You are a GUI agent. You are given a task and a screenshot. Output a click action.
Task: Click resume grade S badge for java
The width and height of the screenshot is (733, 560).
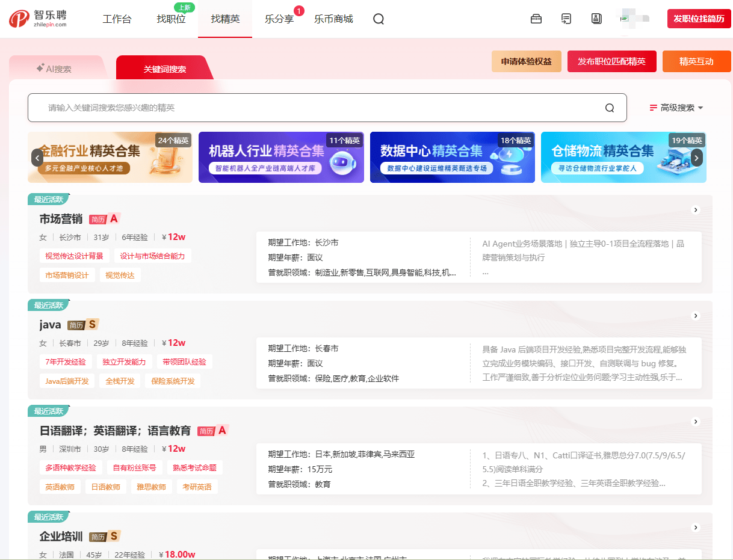[x=83, y=325]
